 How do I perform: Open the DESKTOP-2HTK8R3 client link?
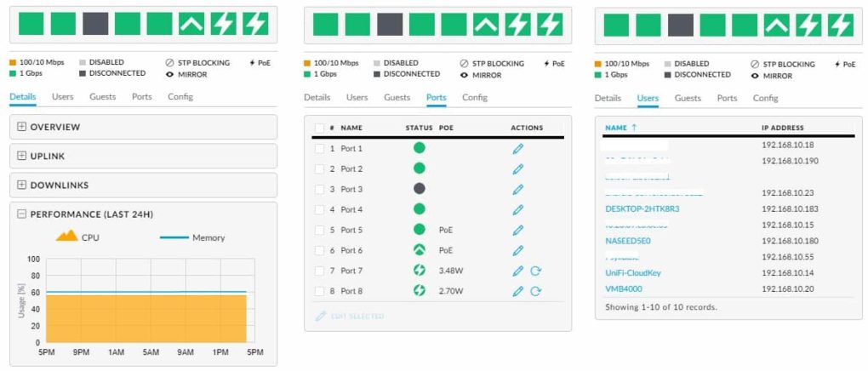pyautogui.click(x=642, y=208)
